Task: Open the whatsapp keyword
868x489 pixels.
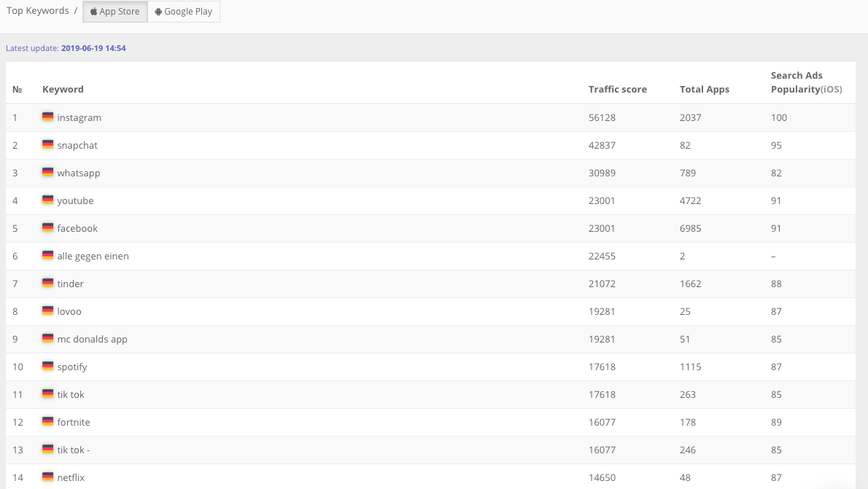Action: (x=79, y=173)
